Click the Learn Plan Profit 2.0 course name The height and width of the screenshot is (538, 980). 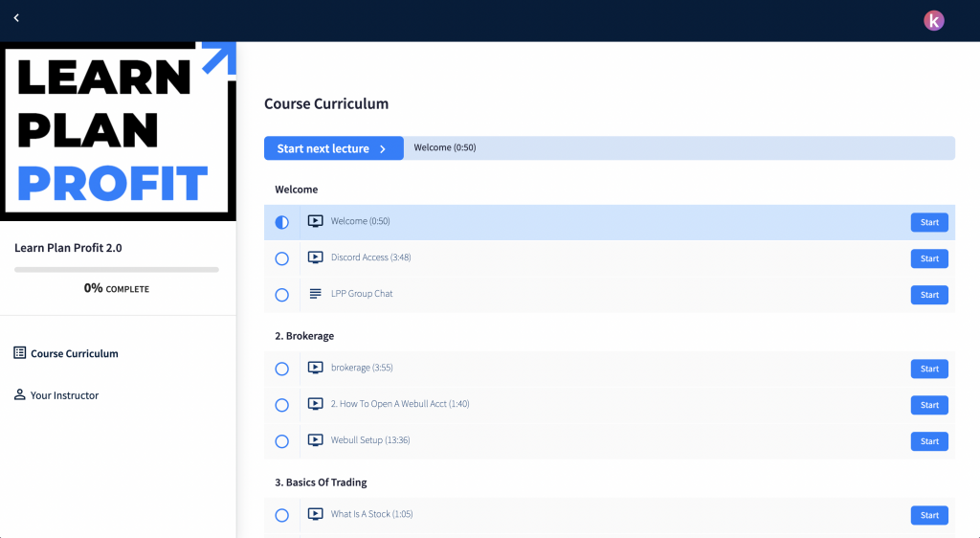click(x=68, y=248)
